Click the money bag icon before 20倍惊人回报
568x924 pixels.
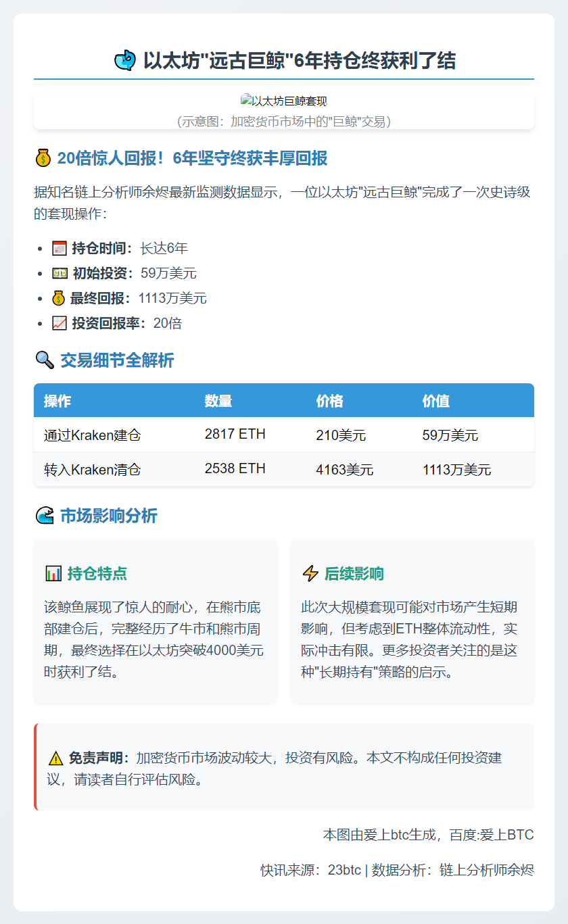43,157
